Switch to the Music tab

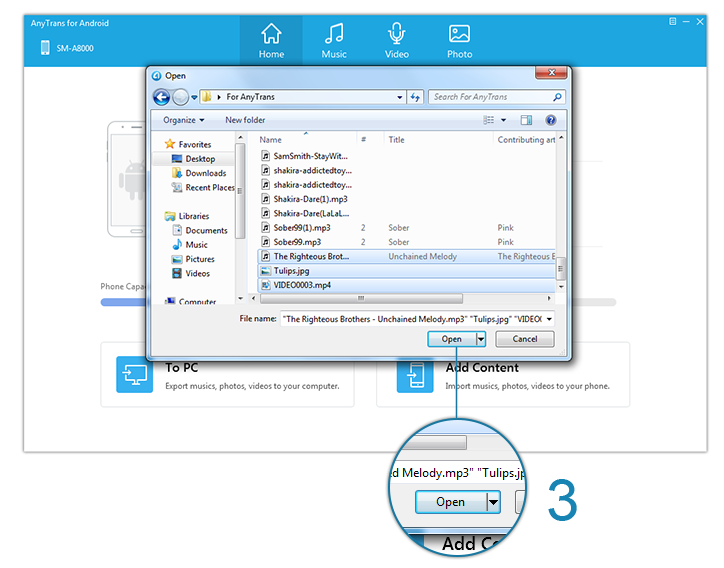click(334, 41)
